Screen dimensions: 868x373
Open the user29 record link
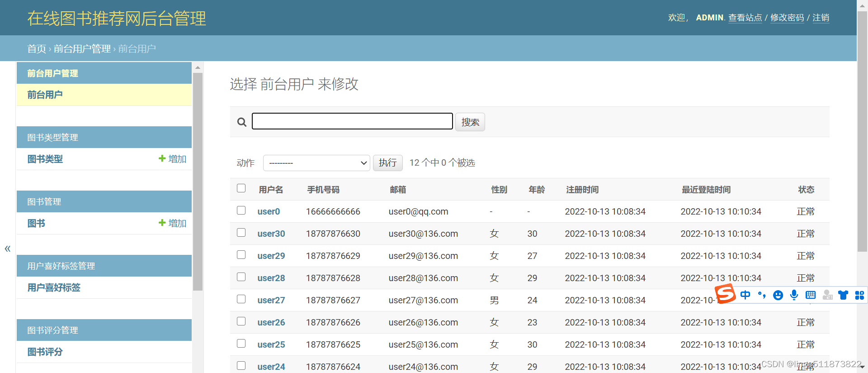(271, 256)
